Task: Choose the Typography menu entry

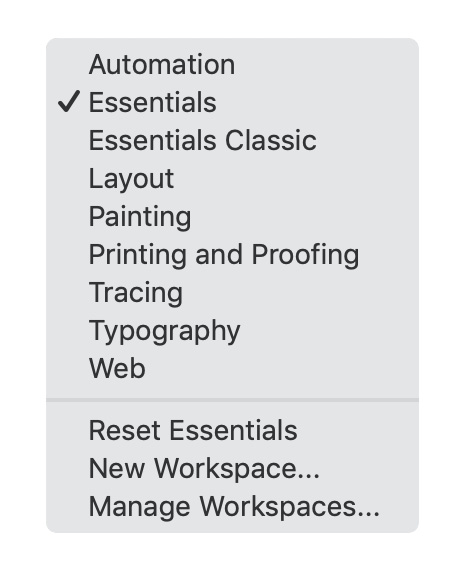Action: 232,330
